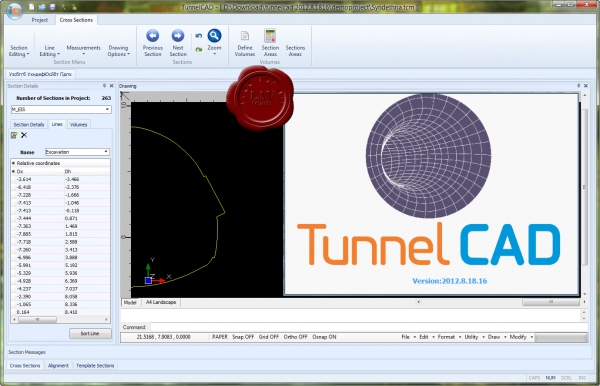Open the section selector combo box

61,109
